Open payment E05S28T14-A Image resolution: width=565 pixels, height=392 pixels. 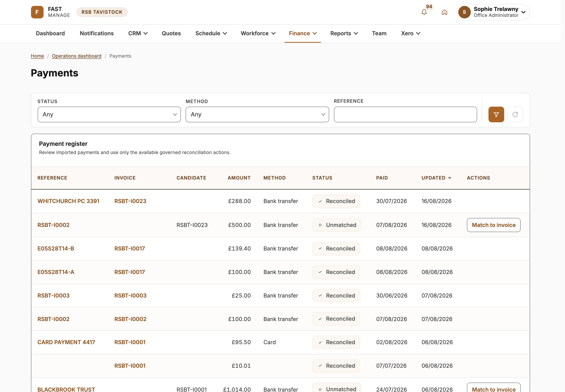56,272
